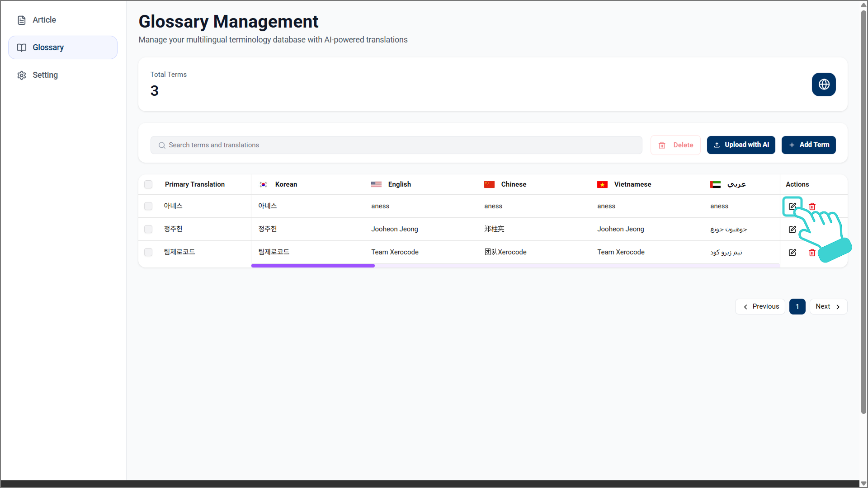Delete the 아네스 term with trash icon

[812, 206]
